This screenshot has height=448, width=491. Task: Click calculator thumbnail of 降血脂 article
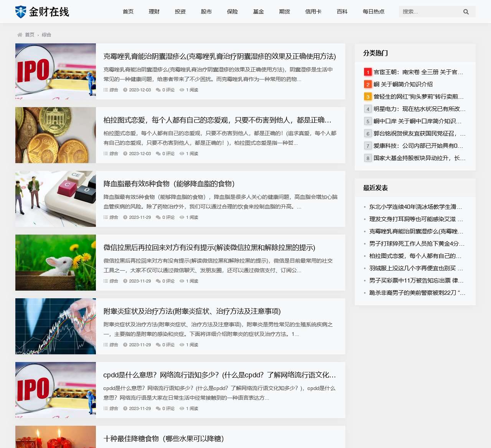tap(56, 199)
